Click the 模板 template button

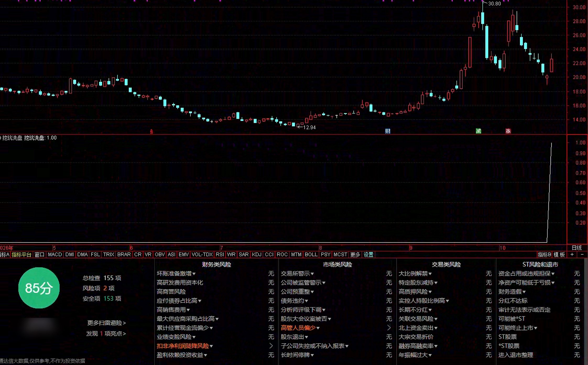[x=559, y=255]
